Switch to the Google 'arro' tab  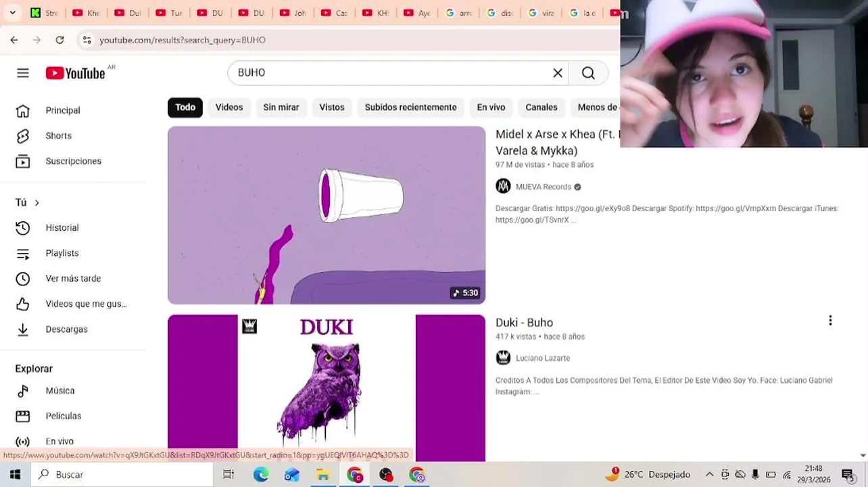[458, 13]
